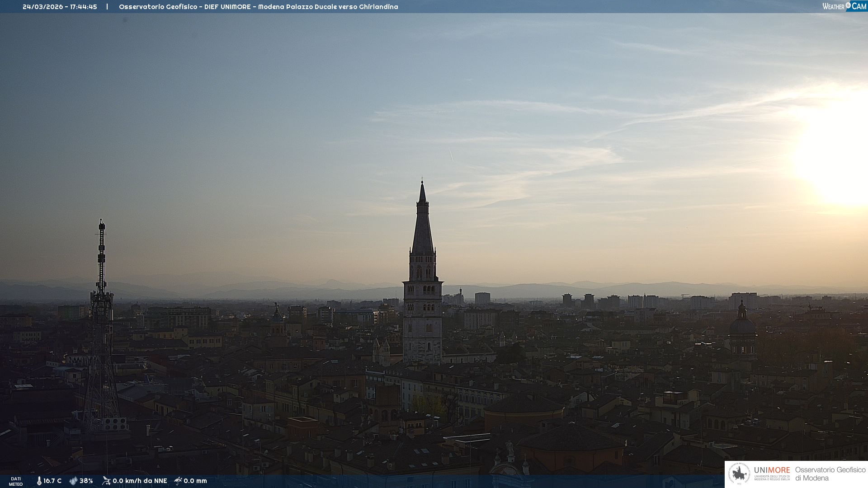Click the church dome on the right
The width and height of the screenshot is (868, 488).
[742, 325]
